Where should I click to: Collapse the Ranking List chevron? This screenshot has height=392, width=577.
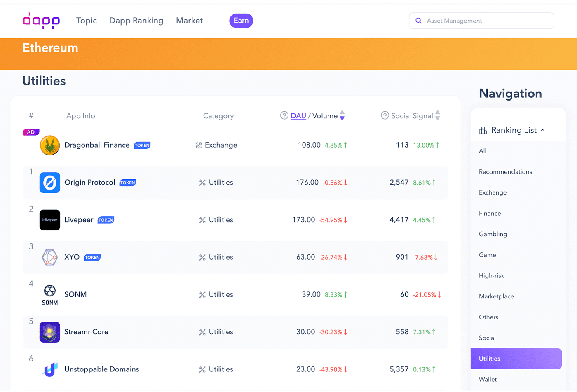[544, 130]
